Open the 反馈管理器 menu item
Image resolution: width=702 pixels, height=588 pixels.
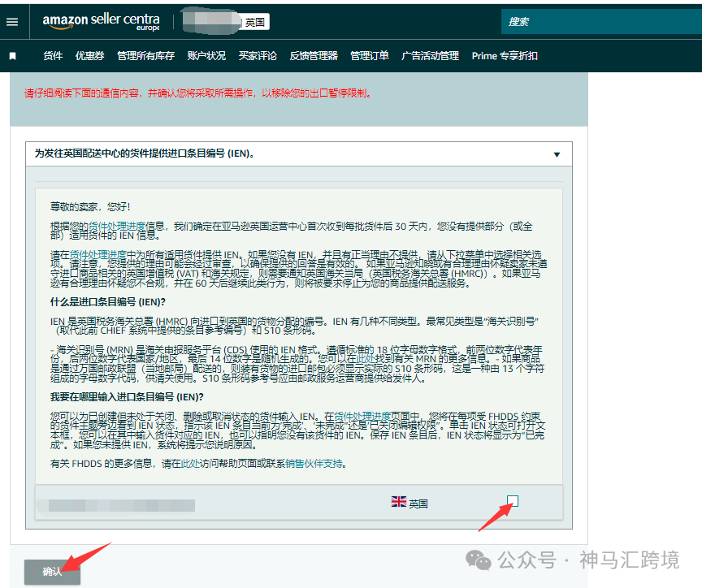[314, 56]
